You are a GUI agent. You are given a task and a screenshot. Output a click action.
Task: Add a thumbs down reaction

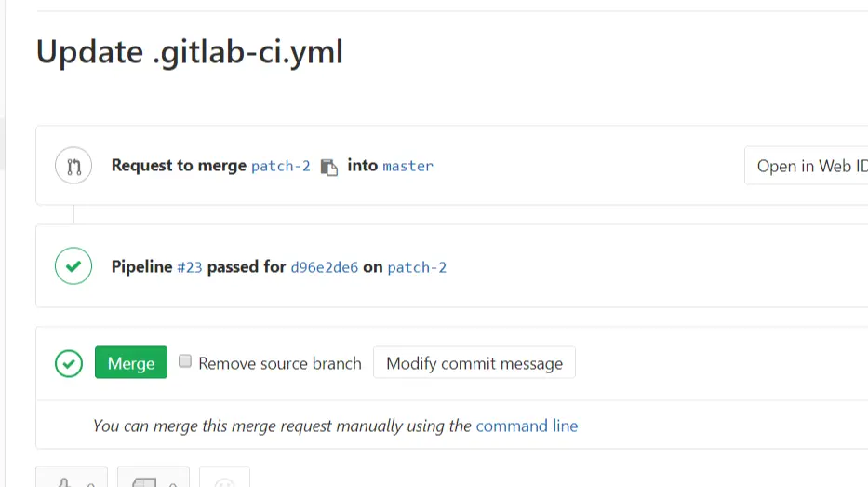point(154,479)
